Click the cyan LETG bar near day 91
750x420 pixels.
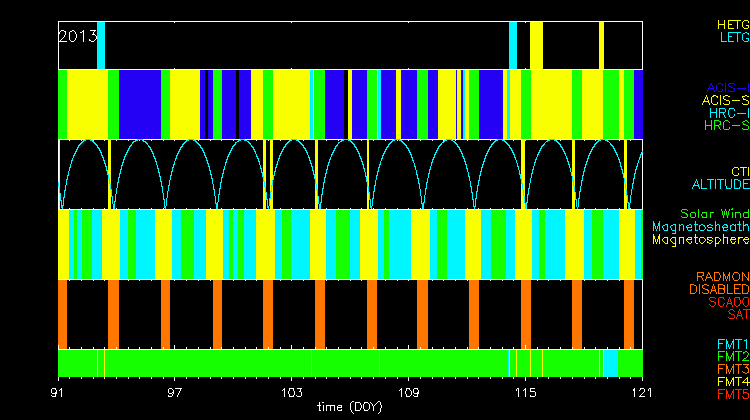[101, 45]
